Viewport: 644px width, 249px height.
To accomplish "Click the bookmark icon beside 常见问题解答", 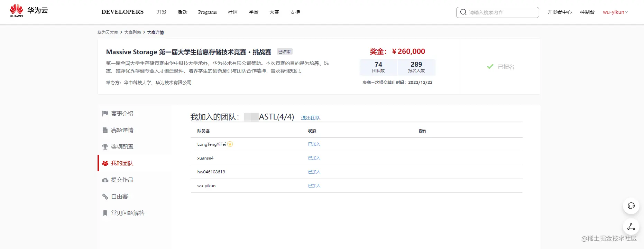I will pyautogui.click(x=105, y=213).
